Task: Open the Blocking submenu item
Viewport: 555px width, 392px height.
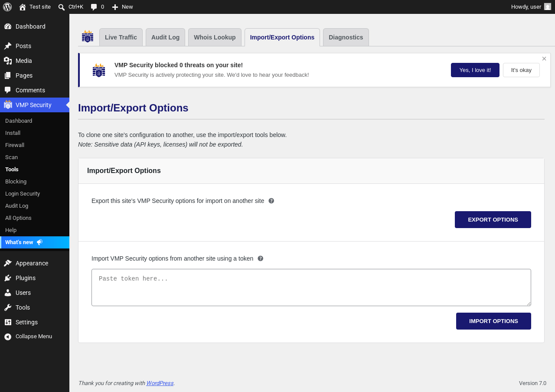Action: [35, 181]
